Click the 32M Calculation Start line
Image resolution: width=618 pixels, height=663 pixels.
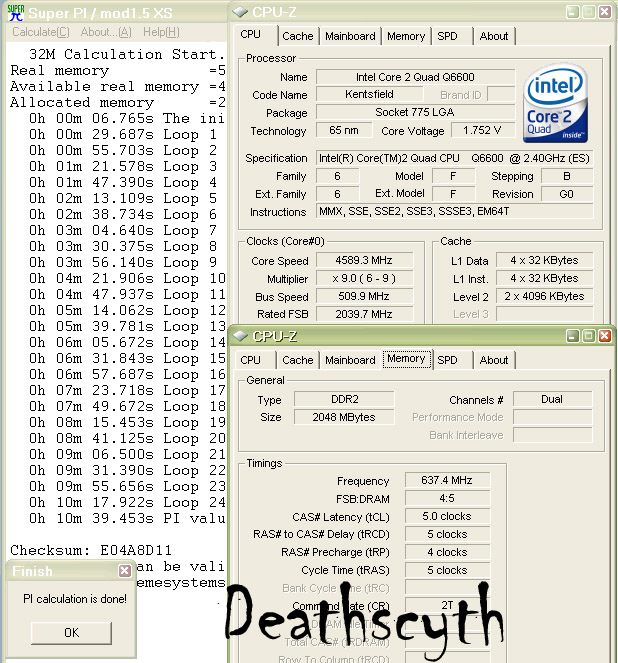126,55
